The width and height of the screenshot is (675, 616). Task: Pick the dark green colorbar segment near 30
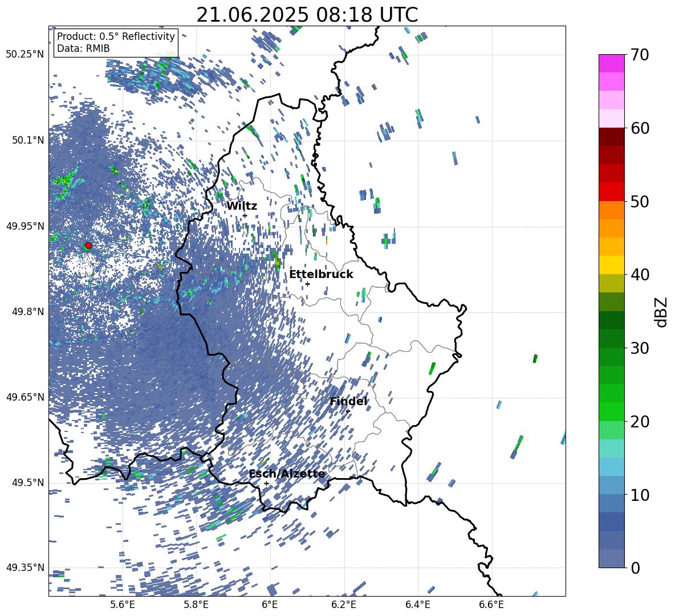[x=611, y=338]
